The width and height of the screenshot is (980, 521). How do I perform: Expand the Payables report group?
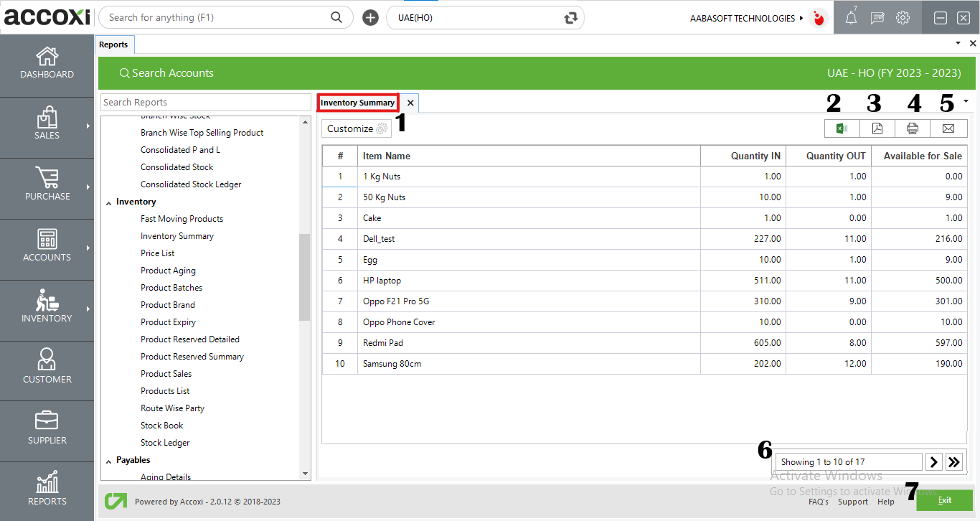pos(109,461)
